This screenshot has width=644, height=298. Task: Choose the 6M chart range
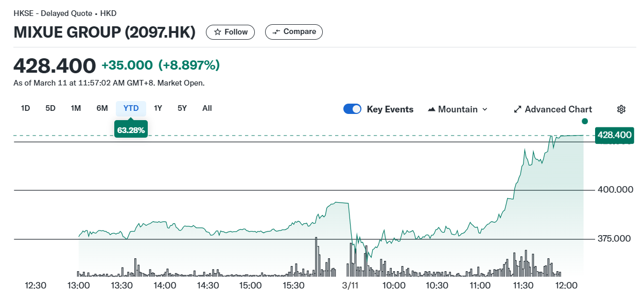(x=102, y=108)
